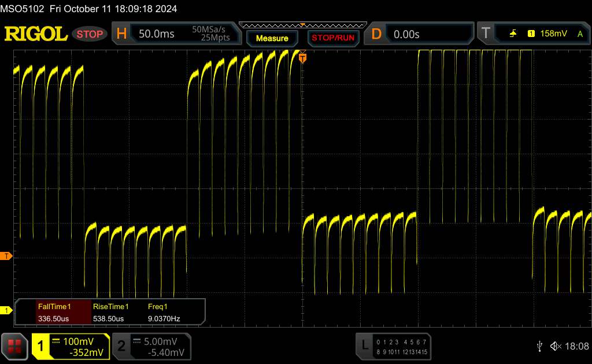Select the Freq1 measurement
The width and height of the screenshot is (592, 364).
pyautogui.click(x=157, y=306)
